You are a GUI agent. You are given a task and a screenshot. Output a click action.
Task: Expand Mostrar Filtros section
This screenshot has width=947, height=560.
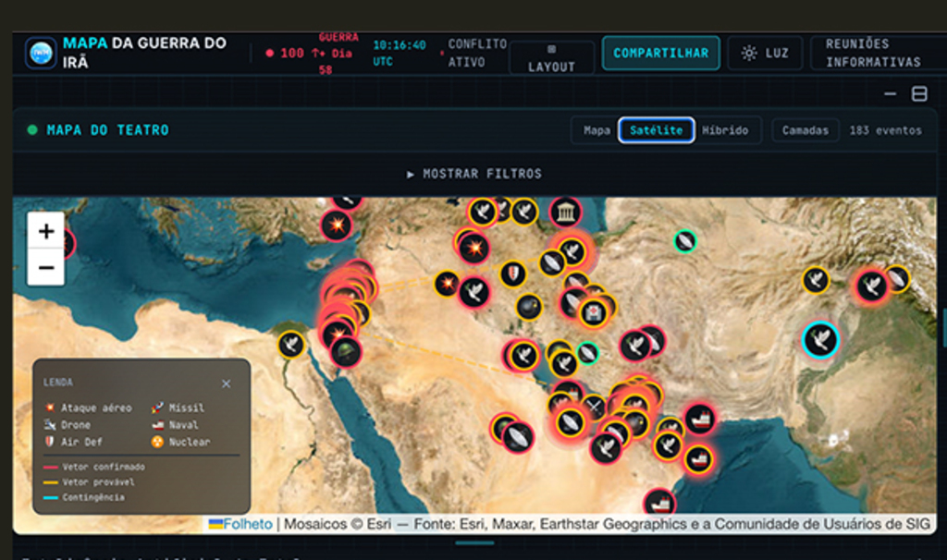pos(473,174)
